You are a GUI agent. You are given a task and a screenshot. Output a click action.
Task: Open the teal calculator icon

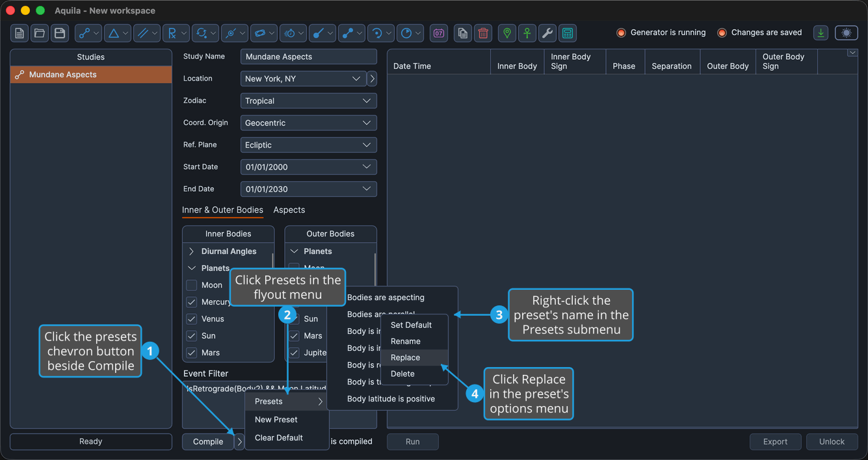(x=568, y=33)
